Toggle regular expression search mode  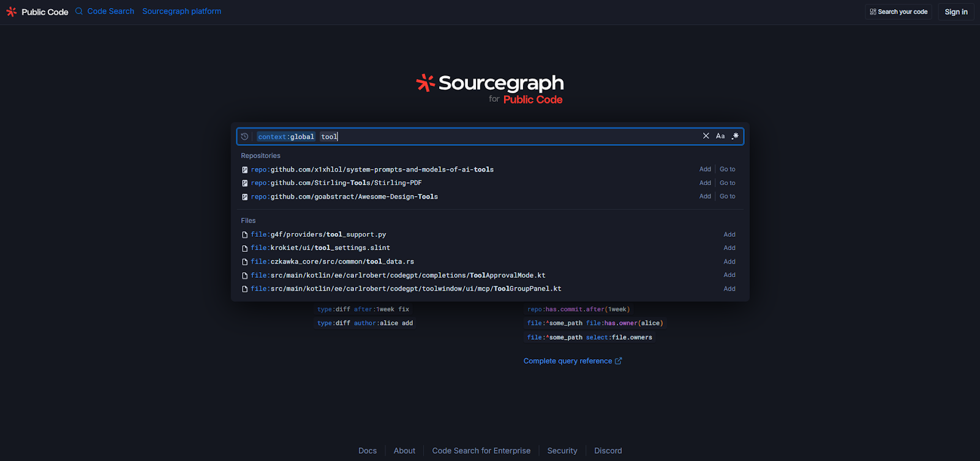pyautogui.click(x=735, y=136)
